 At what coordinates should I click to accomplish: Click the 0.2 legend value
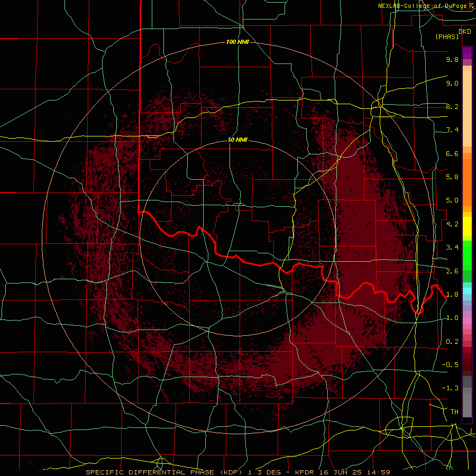click(x=452, y=342)
